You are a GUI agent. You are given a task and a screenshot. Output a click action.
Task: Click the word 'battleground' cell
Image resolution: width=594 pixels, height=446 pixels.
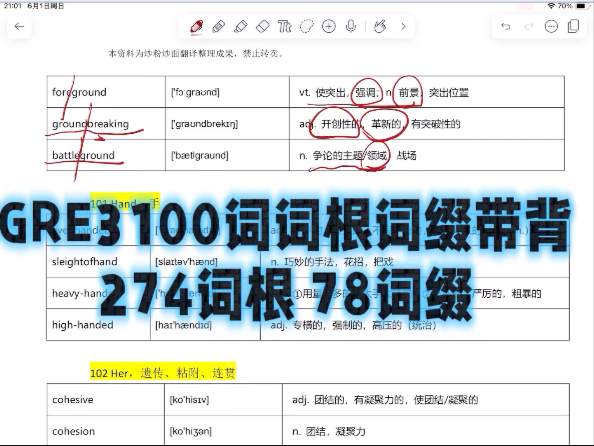coord(106,155)
